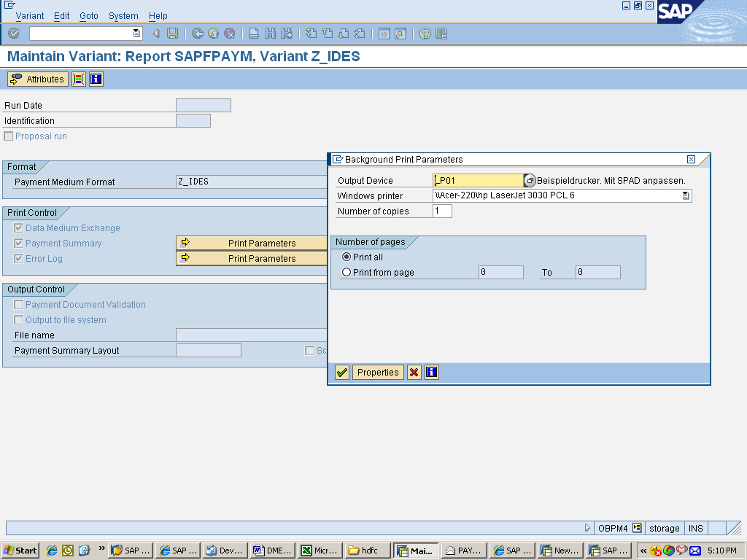Viewport: 747px width, 560px height.
Task: Open the System menu
Action: click(123, 15)
